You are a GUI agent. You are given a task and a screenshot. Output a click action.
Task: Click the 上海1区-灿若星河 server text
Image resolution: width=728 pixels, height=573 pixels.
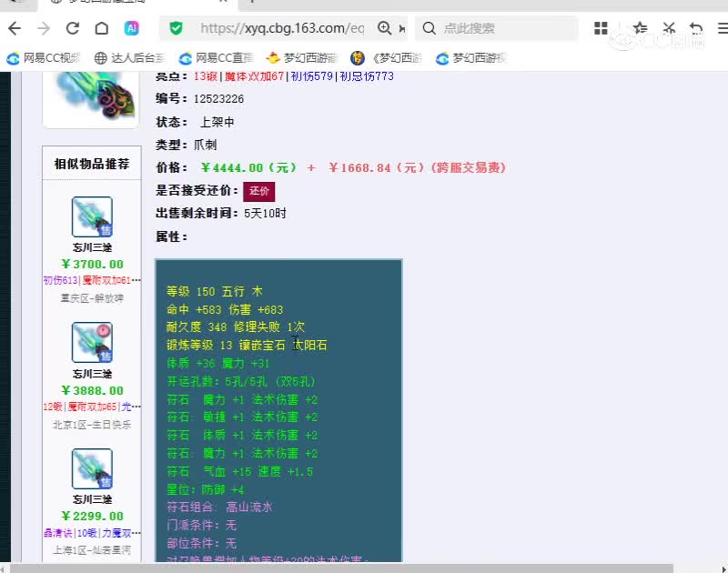92,550
